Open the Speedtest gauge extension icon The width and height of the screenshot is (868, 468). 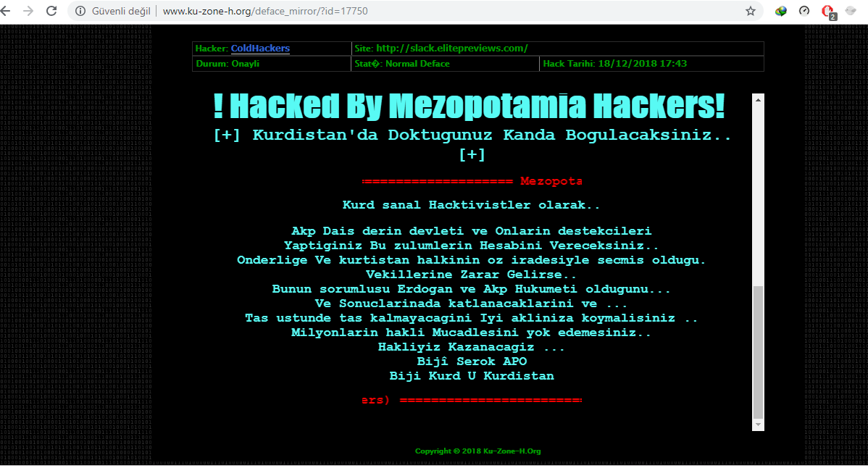[x=804, y=11]
